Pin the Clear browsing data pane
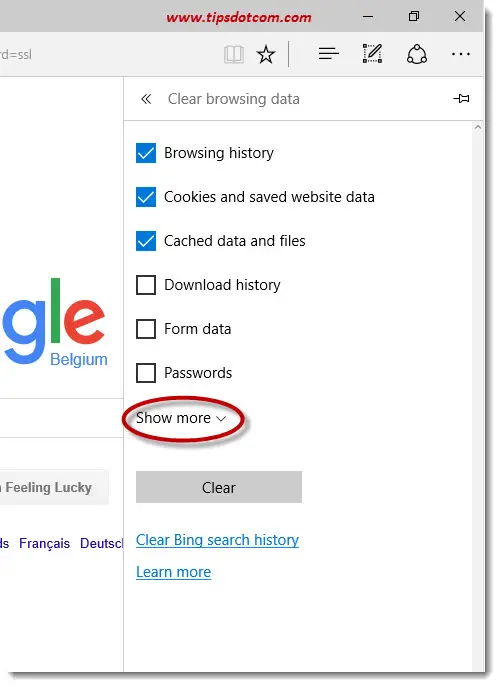The width and height of the screenshot is (500, 687). click(x=461, y=99)
